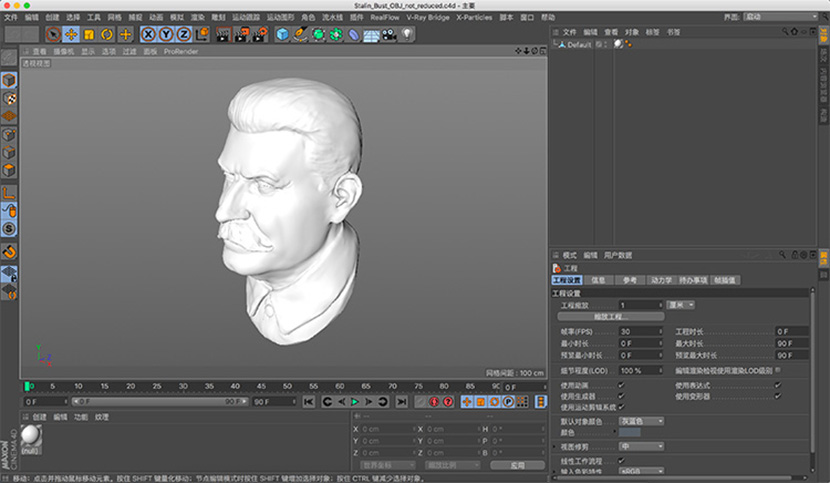Jump to the animation end
This screenshot has height=483, width=830.
[x=402, y=402]
